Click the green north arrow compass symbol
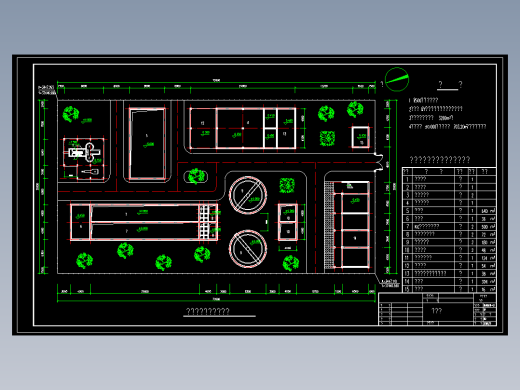 397,79
